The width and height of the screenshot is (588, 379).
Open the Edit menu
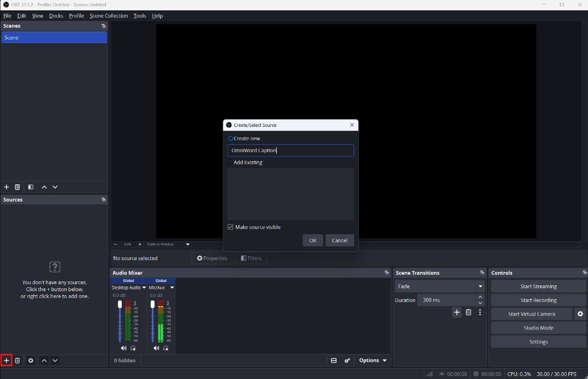coord(22,16)
